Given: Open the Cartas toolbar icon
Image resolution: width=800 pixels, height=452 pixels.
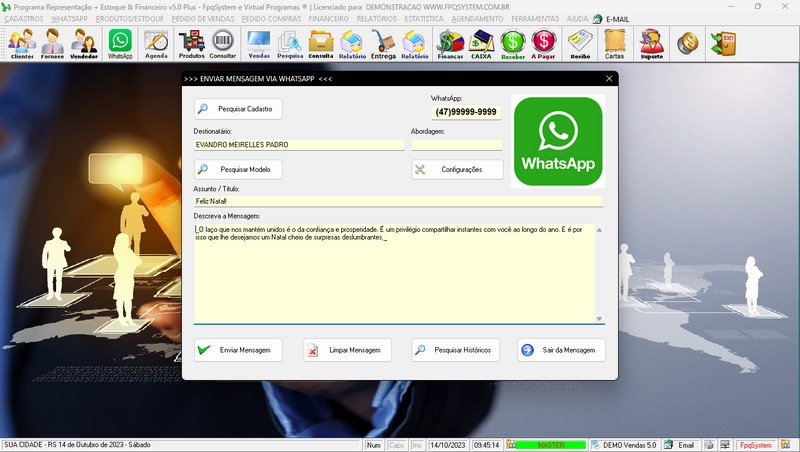Looking at the screenshot, I should click(x=615, y=43).
